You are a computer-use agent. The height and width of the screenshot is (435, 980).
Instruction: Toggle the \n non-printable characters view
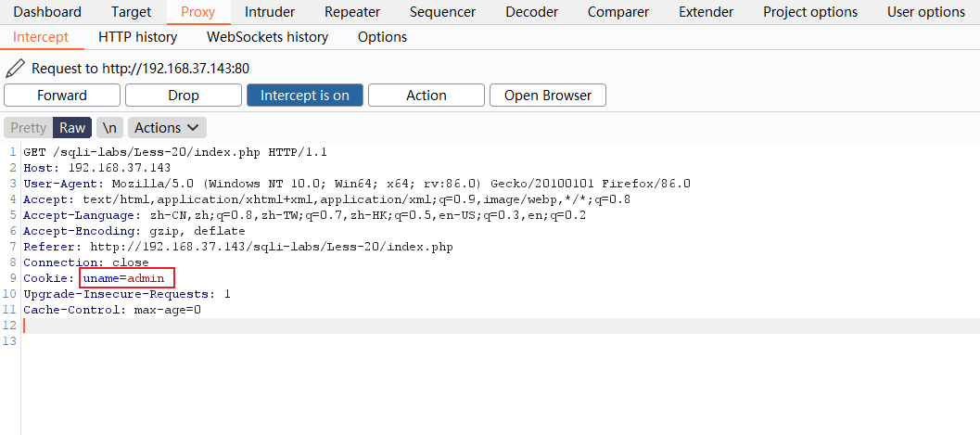click(x=110, y=127)
